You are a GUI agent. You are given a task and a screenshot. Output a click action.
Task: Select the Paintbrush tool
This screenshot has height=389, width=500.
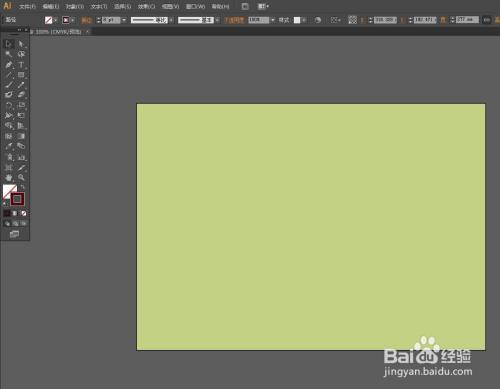pos(8,85)
